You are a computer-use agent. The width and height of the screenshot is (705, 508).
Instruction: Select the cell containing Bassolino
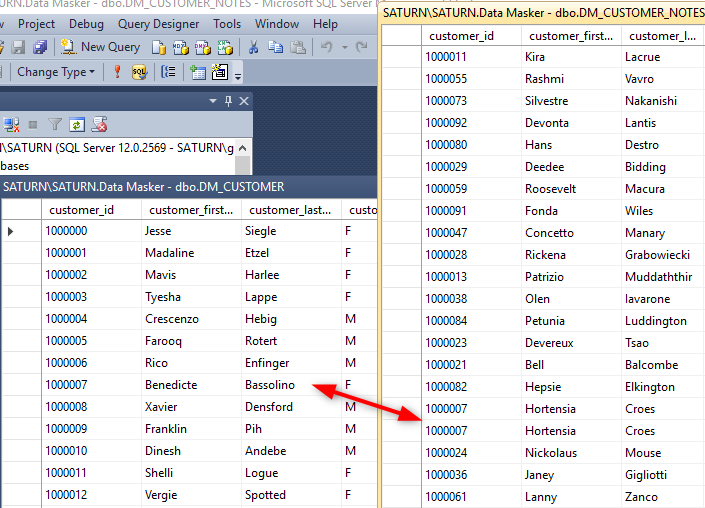pyautogui.click(x=290, y=385)
